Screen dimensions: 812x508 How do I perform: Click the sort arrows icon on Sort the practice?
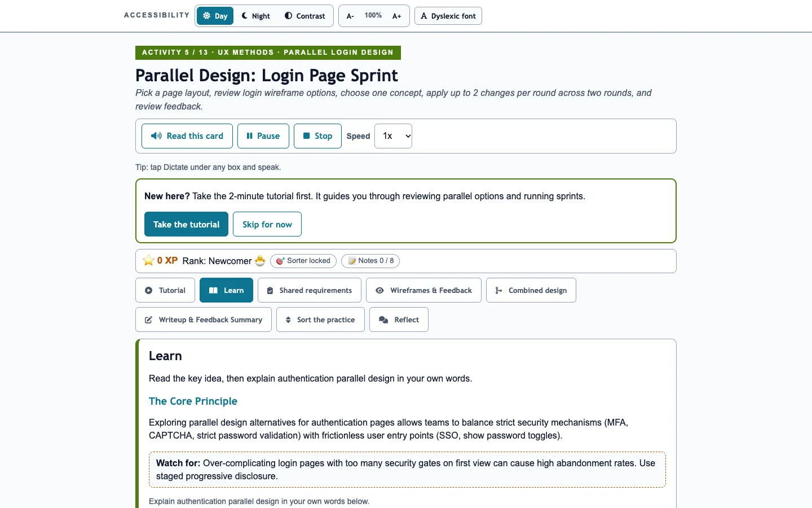coord(288,319)
